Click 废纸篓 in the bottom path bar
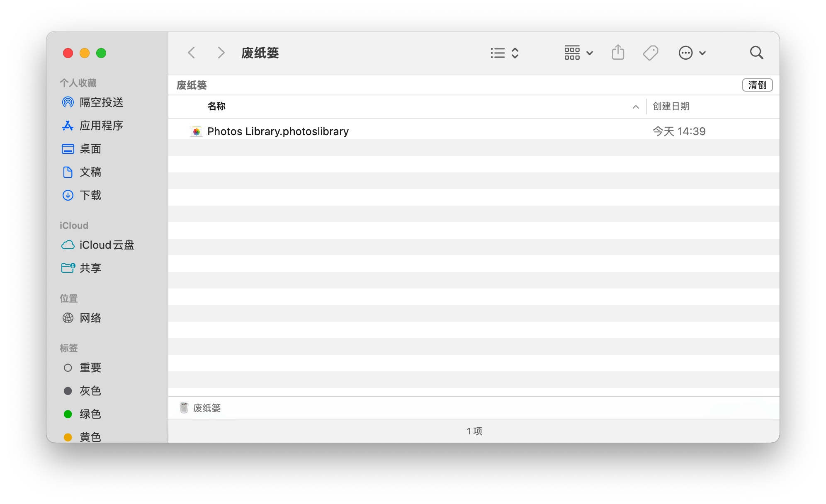Image resolution: width=826 pixels, height=504 pixels. (207, 408)
